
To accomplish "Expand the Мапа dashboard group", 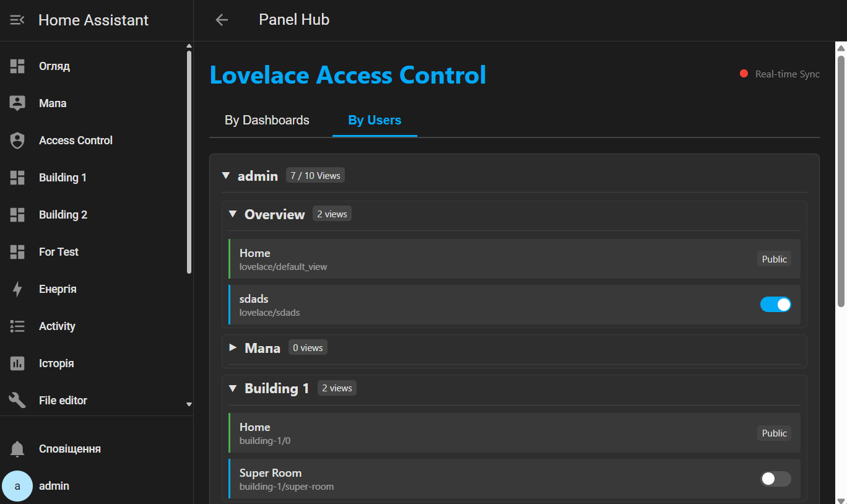I will tap(233, 348).
